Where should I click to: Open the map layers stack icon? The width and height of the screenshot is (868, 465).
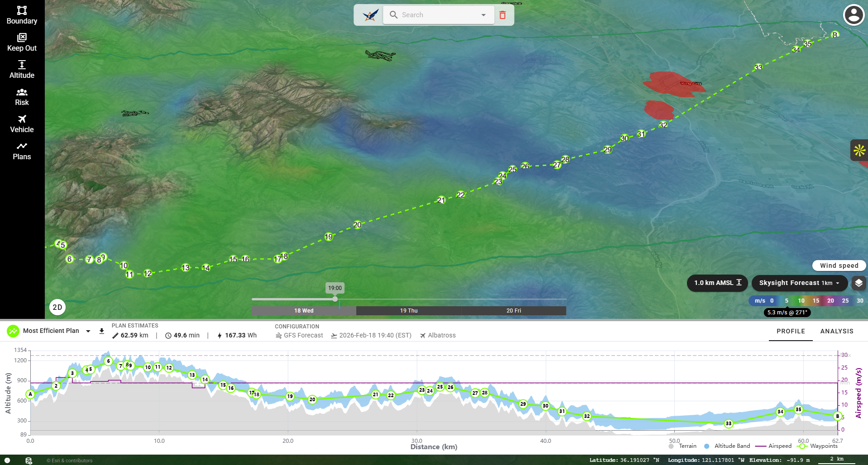pos(858,283)
